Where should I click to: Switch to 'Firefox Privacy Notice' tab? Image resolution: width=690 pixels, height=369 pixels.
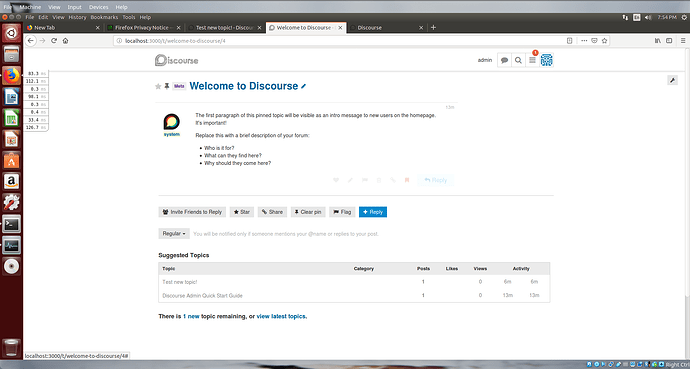coord(144,28)
